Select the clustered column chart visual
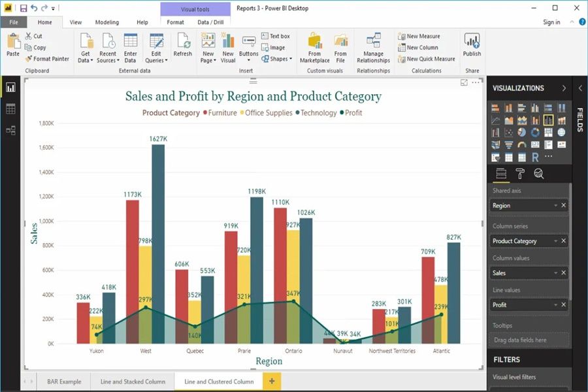 535,108
